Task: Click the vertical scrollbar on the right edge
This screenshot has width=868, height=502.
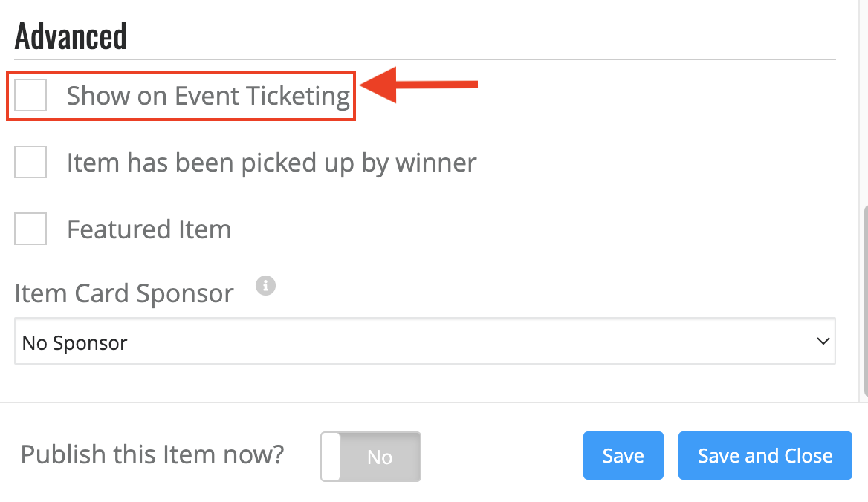Action: [865, 301]
